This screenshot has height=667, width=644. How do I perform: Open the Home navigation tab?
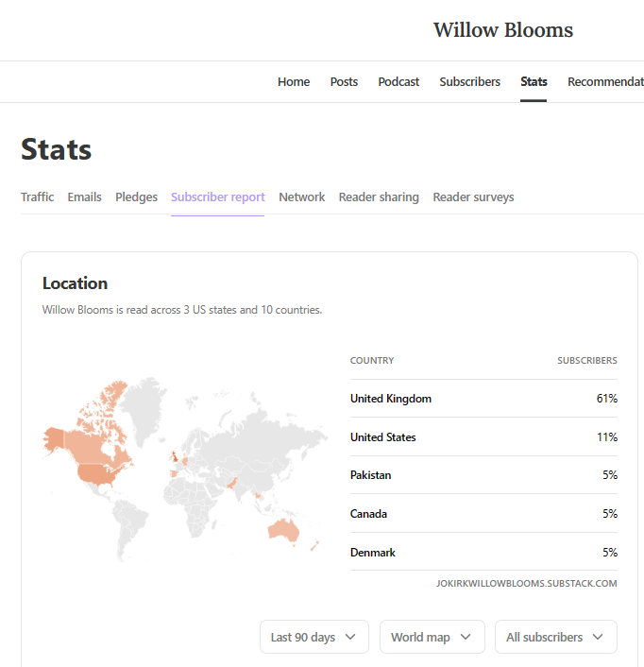coord(294,81)
